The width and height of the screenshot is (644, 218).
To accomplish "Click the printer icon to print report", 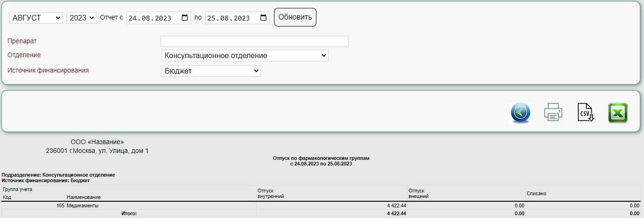I will click(x=553, y=113).
